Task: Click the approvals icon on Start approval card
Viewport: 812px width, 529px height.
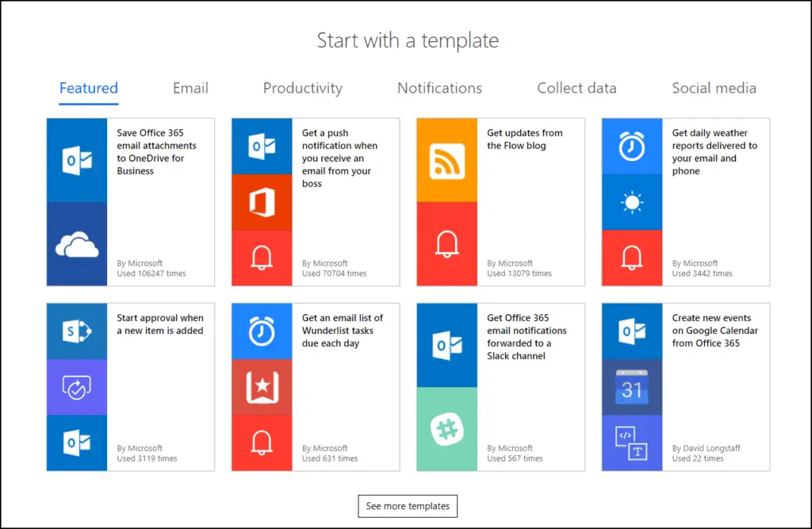Action: [x=77, y=387]
